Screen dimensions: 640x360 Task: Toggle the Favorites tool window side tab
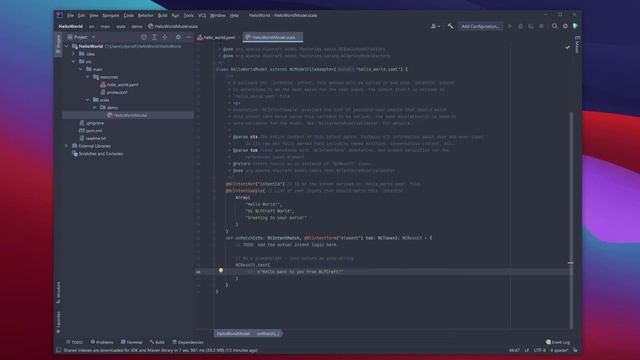click(58, 322)
